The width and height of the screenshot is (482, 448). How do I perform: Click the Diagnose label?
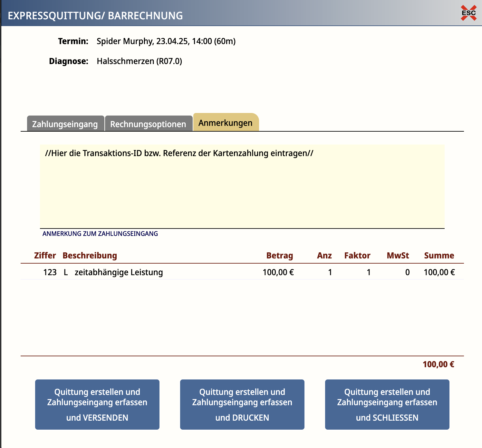pos(69,61)
